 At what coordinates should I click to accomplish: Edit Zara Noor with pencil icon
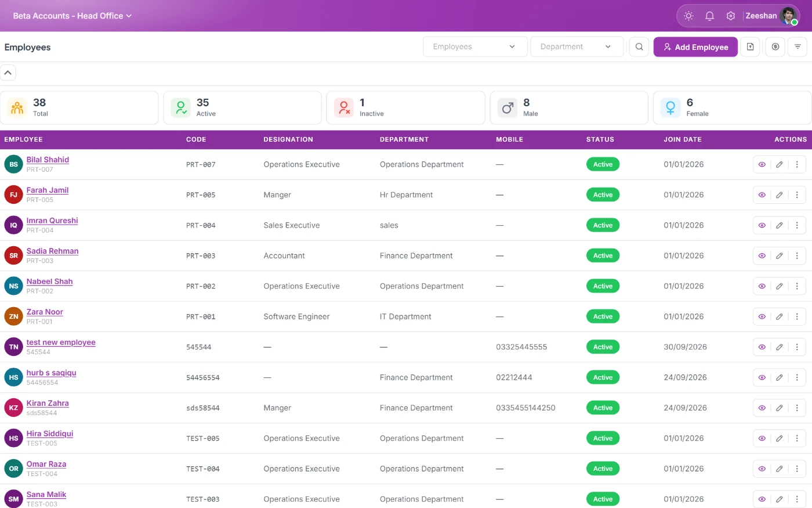(x=780, y=316)
